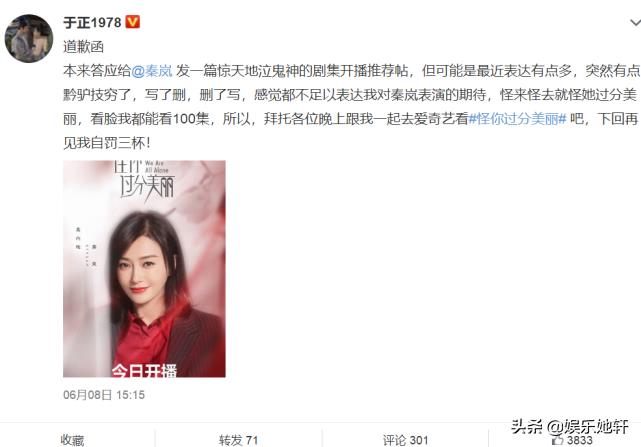Click 转发 71 to repost

tap(238, 440)
